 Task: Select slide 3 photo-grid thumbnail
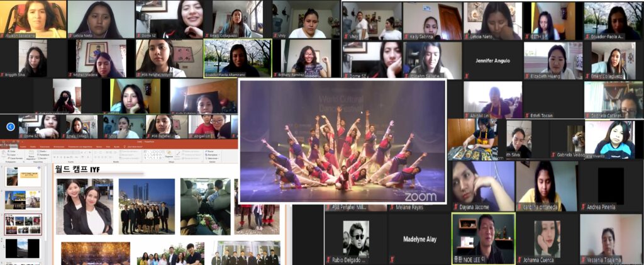point(23,224)
